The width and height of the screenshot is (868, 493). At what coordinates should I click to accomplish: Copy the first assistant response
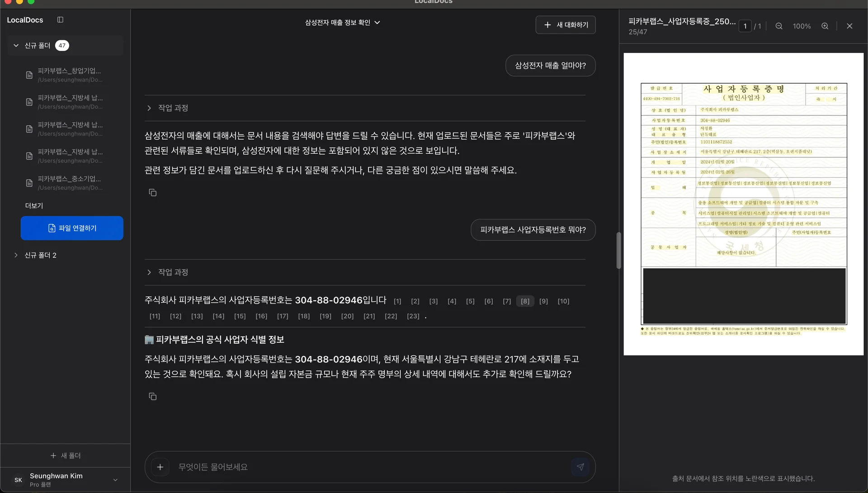(x=152, y=192)
